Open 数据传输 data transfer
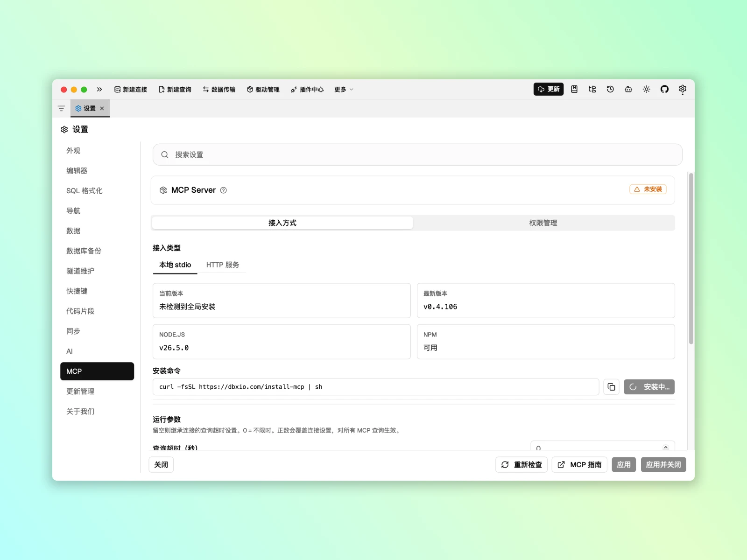 219,89
